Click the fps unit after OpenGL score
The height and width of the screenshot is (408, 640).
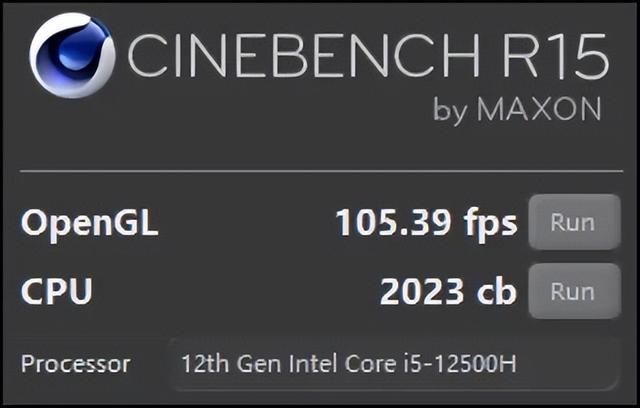[x=490, y=225]
